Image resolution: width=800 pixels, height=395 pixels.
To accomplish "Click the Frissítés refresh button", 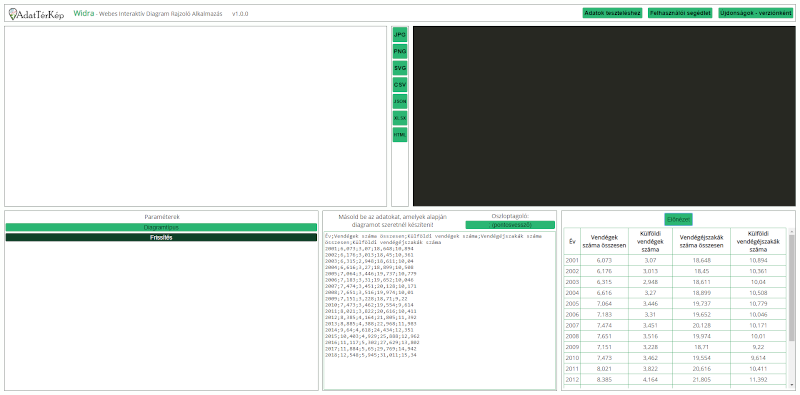I will [x=161, y=237].
